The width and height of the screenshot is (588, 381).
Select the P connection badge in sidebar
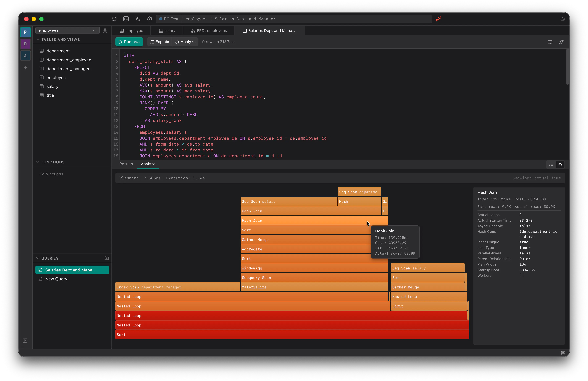coord(25,32)
